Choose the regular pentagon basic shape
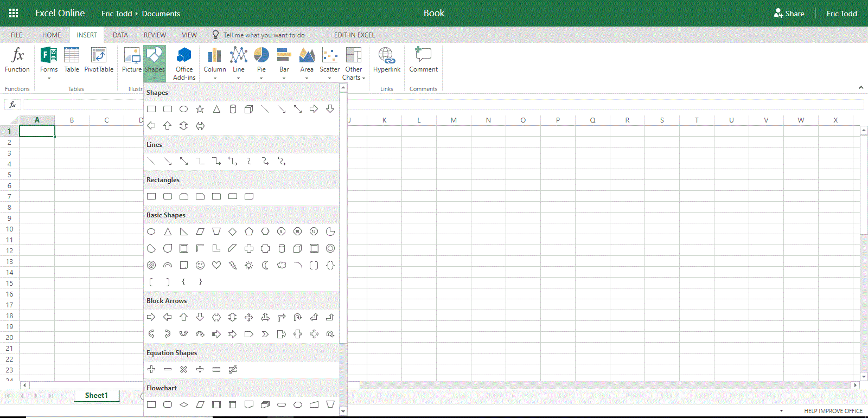The height and width of the screenshot is (418, 868). [249, 231]
